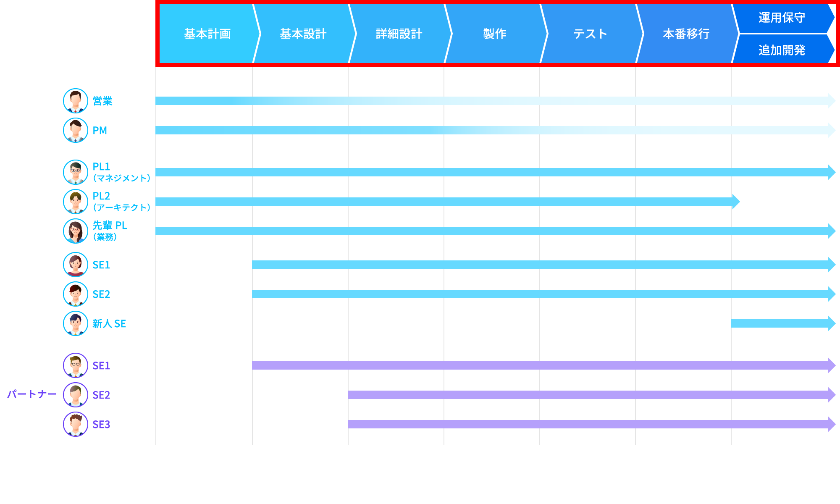Click the partner SE3 purple-ringed avatar
Image resolution: width=840 pixels, height=504 pixels.
(76, 424)
